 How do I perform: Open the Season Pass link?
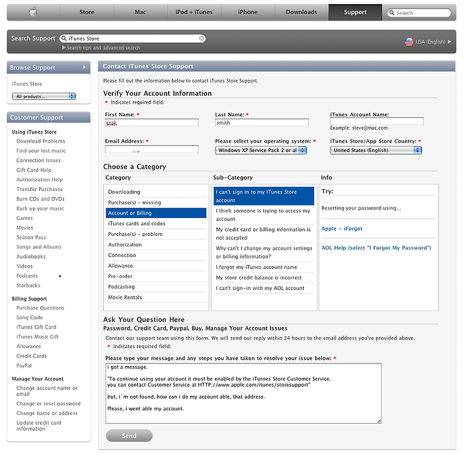click(x=31, y=237)
